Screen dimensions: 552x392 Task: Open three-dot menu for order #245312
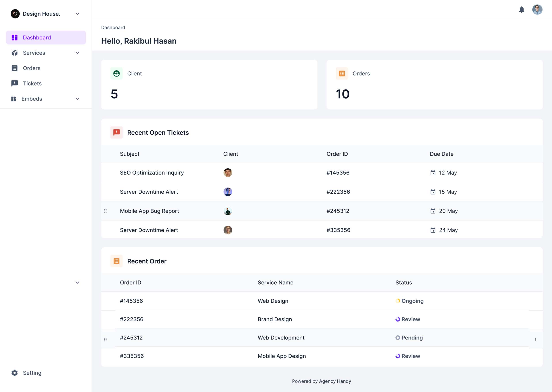536,340
